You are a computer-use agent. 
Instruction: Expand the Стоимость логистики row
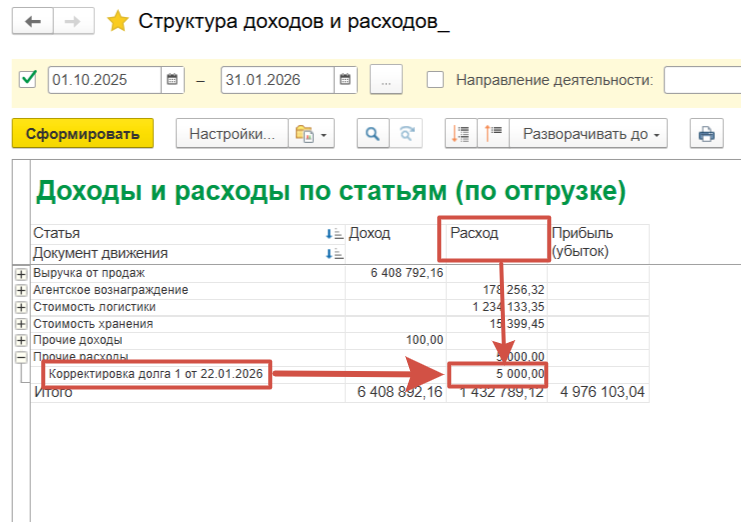click(x=21, y=307)
